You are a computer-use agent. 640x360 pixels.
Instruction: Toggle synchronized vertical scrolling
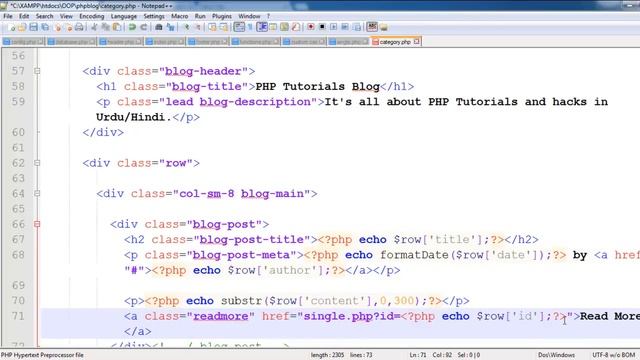[212, 27]
